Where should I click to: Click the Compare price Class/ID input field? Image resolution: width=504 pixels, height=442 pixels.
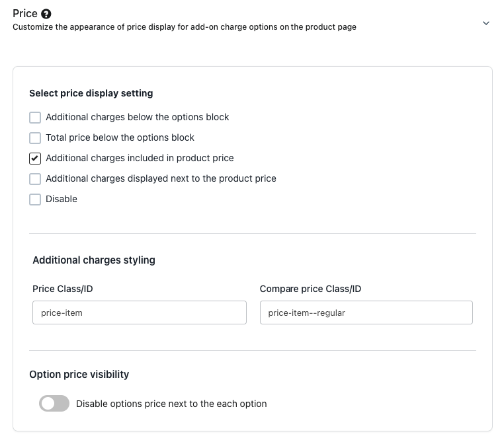pos(366,313)
